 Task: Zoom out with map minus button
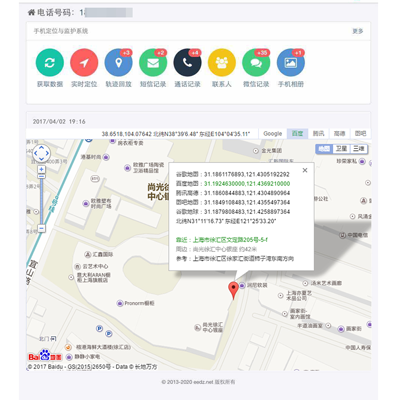pyautogui.click(x=41, y=228)
